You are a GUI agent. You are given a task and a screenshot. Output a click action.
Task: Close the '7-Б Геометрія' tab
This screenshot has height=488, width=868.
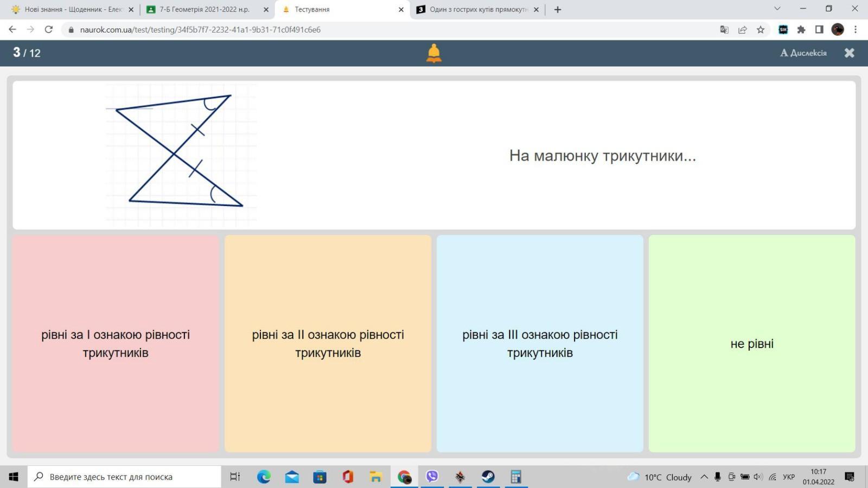266,9
